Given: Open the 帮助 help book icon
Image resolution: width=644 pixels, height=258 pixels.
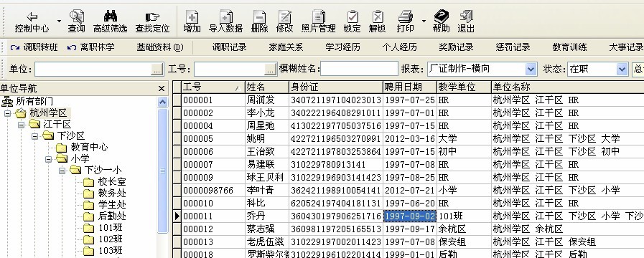Looking at the screenshot, I should [x=441, y=16].
